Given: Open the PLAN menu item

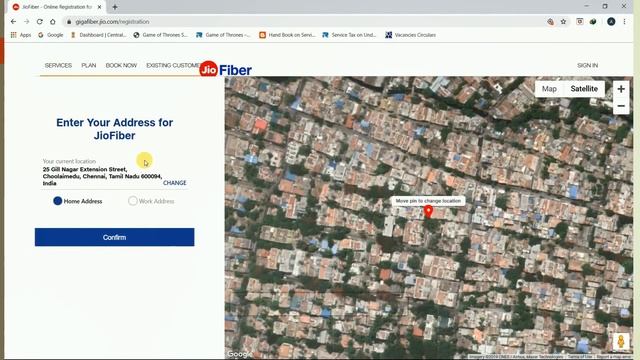Looking at the screenshot, I should (89, 65).
